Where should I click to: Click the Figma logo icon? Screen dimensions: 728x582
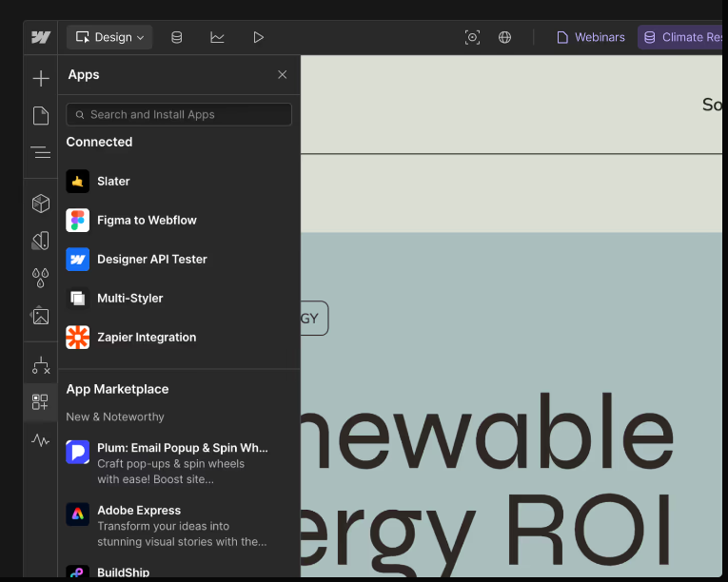pyautogui.click(x=77, y=220)
